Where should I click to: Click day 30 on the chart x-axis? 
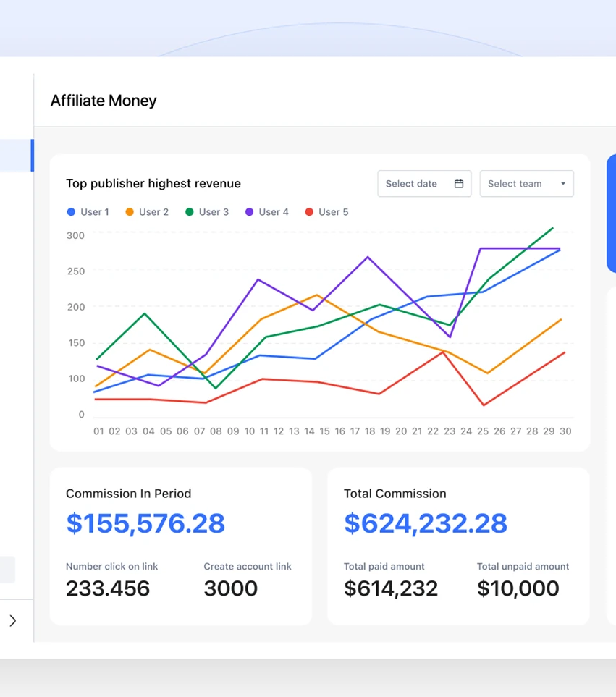(x=565, y=431)
